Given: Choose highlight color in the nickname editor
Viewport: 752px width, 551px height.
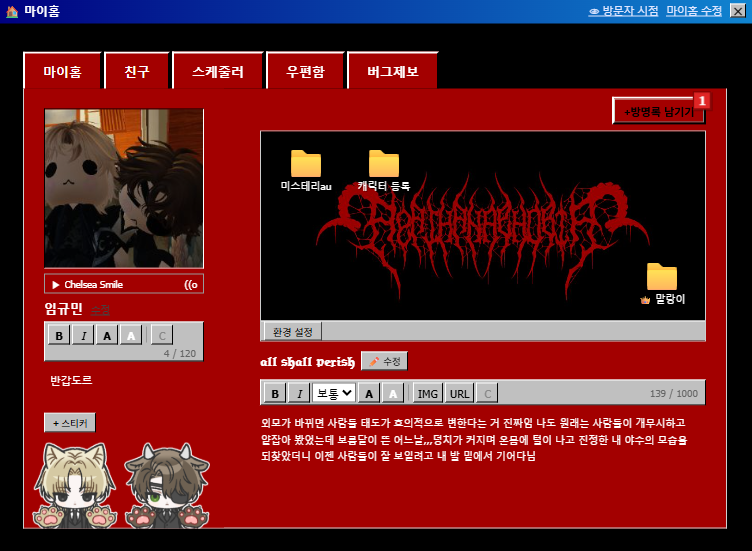Looking at the screenshot, I should (x=131, y=335).
